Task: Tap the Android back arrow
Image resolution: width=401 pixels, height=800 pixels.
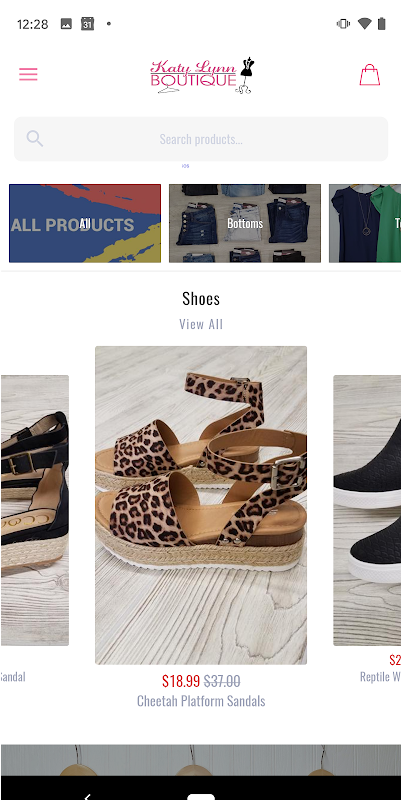Action: (87, 796)
